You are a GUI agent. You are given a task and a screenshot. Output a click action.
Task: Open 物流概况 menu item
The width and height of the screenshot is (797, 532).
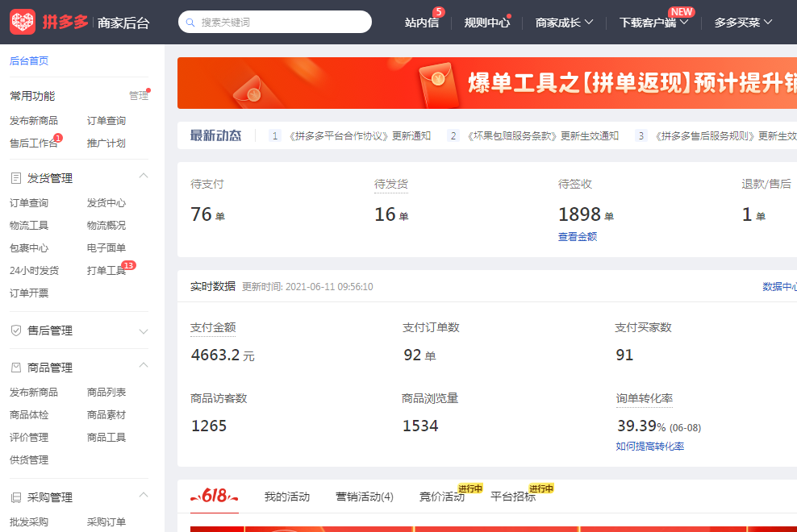(x=106, y=225)
